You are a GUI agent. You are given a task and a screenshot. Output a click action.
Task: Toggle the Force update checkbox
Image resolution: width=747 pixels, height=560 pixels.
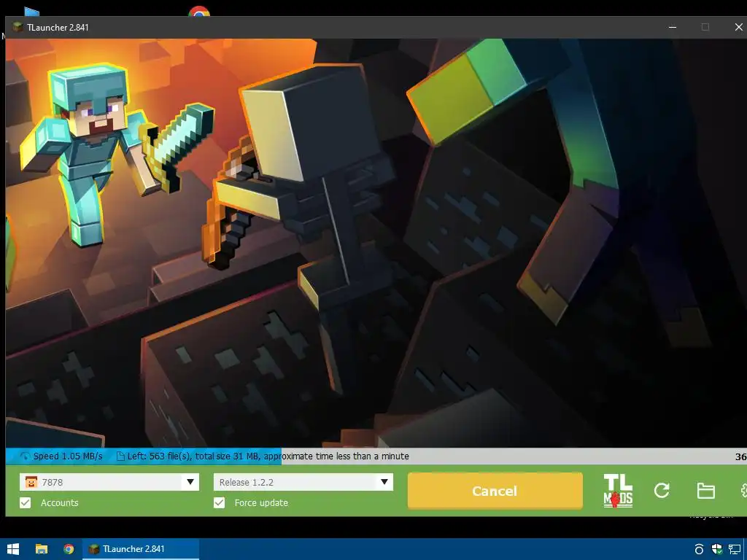(219, 503)
